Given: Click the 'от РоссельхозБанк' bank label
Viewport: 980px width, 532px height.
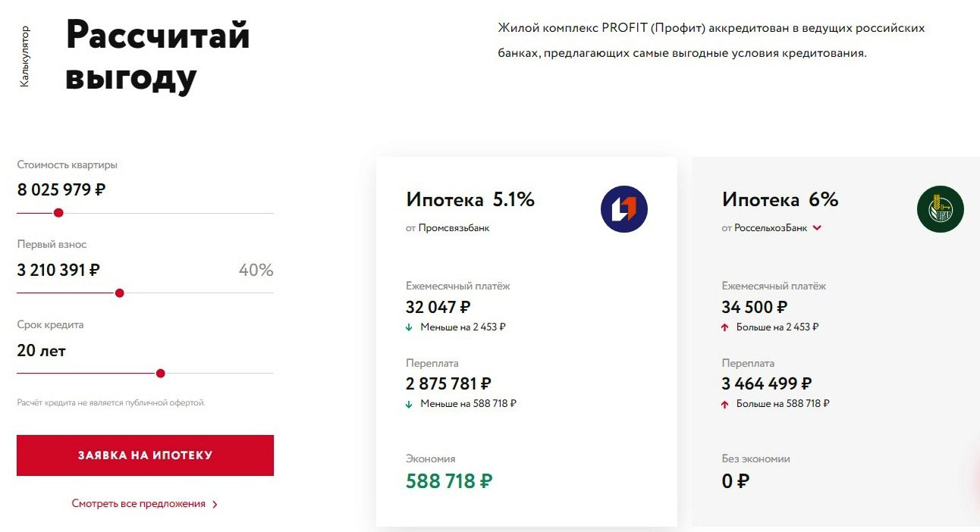Looking at the screenshot, I should pos(765,227).
